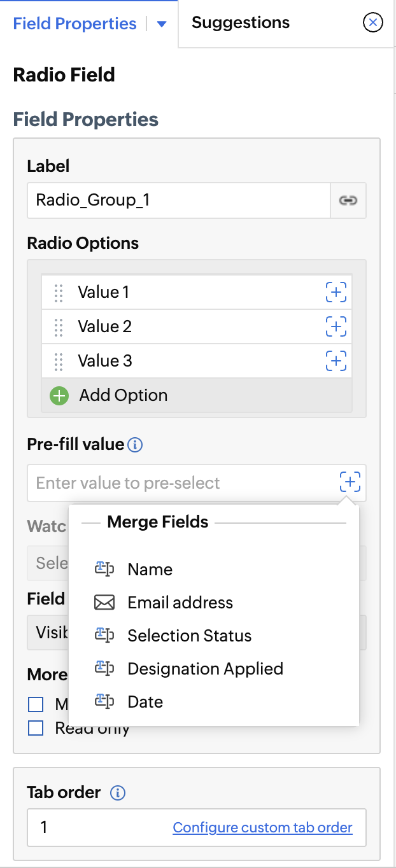Click the Tab order info icon
This screenshot has width=396, height=868.
coord(118,793)
